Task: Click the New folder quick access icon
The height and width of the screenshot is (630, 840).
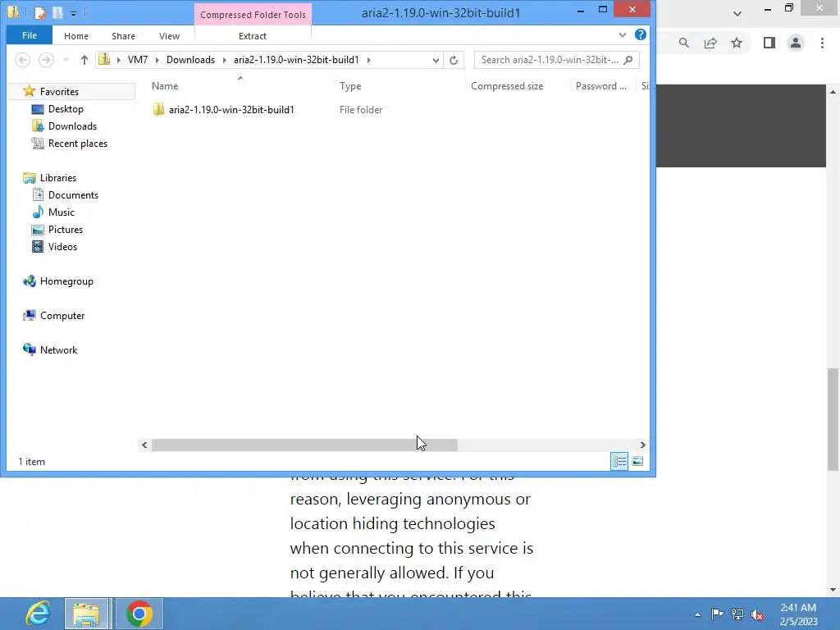Action: pos(57,12)
